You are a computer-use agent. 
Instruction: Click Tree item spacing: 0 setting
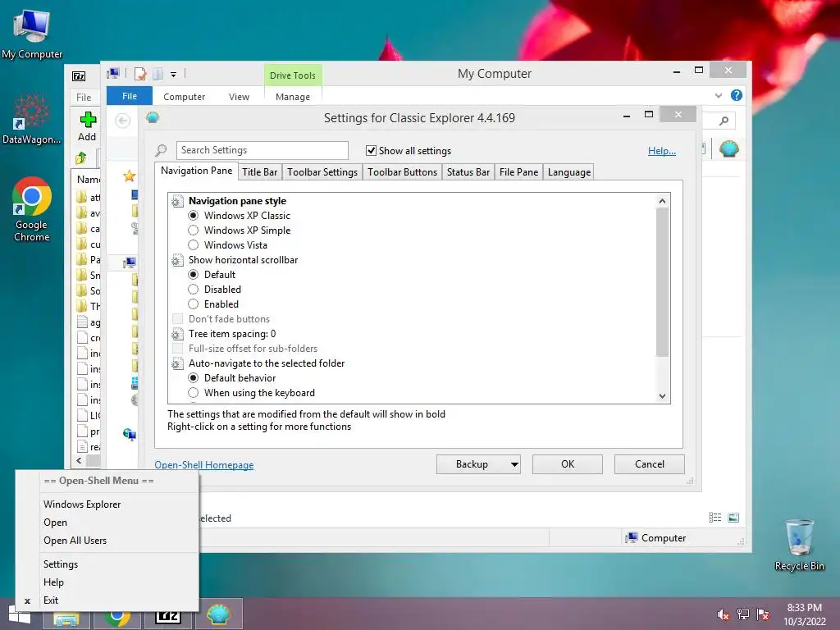232,334
